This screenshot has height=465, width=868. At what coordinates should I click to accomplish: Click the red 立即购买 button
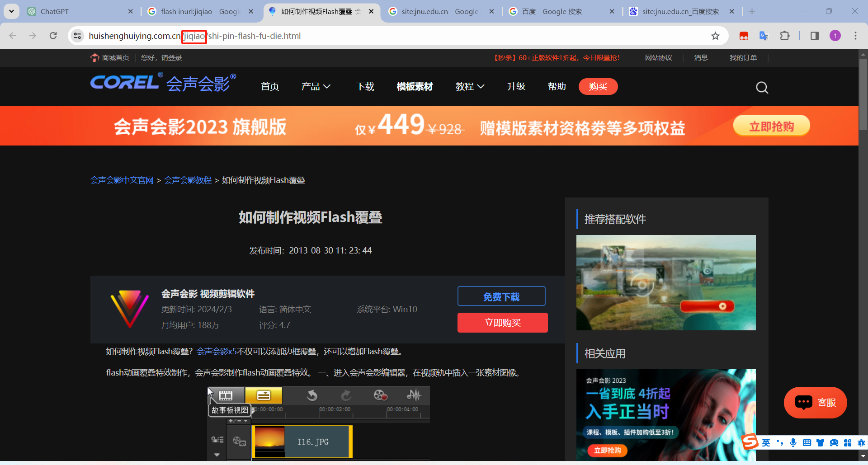point(502,323)
